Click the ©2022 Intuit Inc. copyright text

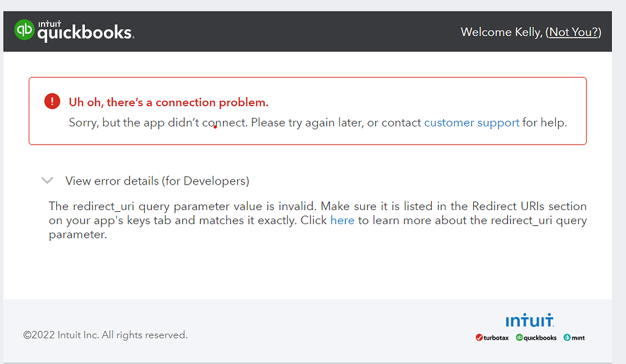tap(105, 335)
